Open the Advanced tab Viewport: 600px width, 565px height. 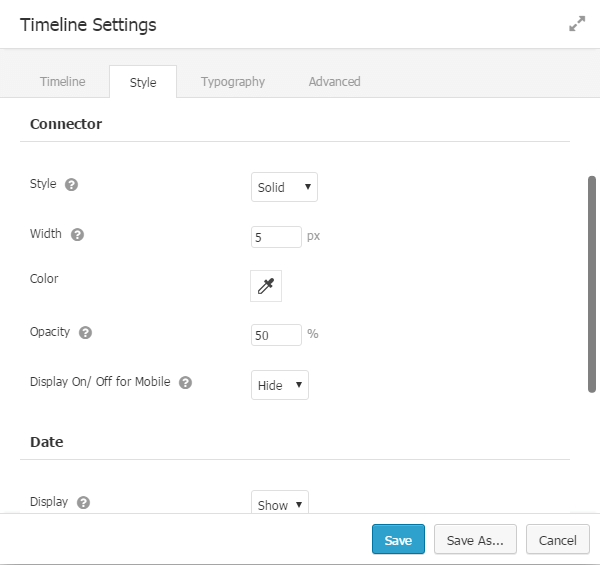click(334, 82)
